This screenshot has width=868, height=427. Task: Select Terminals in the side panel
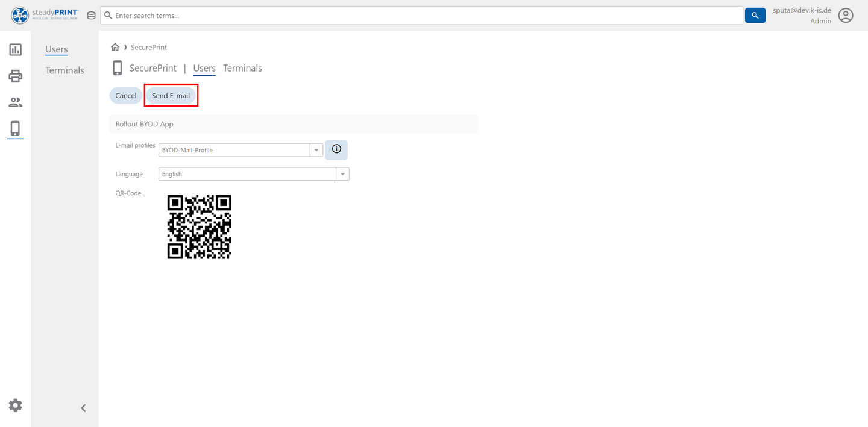tap(64, 70)
